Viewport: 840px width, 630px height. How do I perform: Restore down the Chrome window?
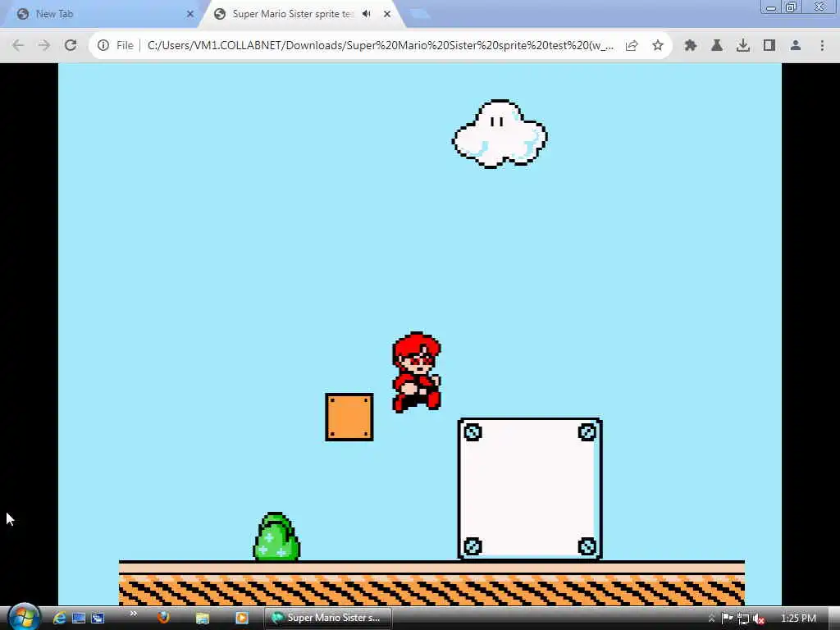pyautogui.click(x=792, y=7)
